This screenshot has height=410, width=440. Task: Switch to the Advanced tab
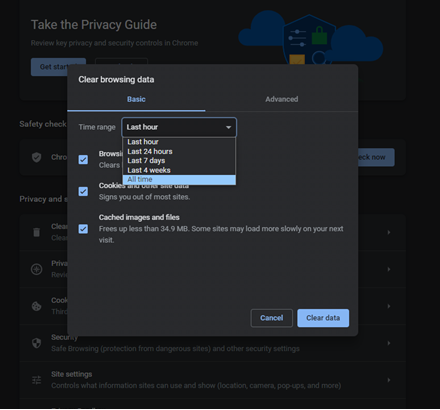(282, 99)
